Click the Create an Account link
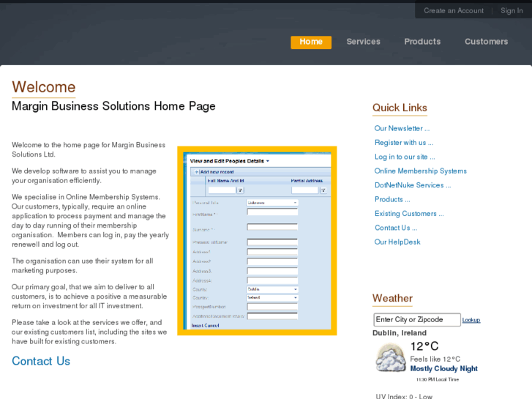This screenshot has width=532, height=399. tap(454, 11)
